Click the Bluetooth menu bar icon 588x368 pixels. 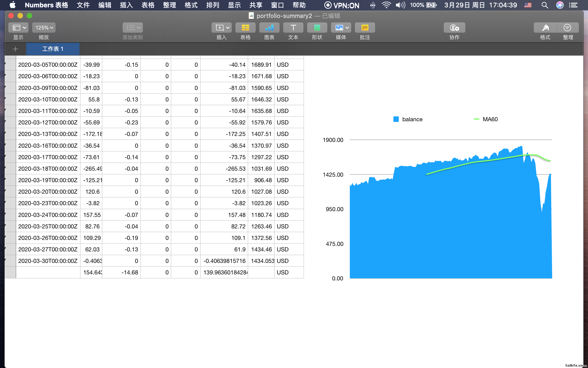point(373,5)
